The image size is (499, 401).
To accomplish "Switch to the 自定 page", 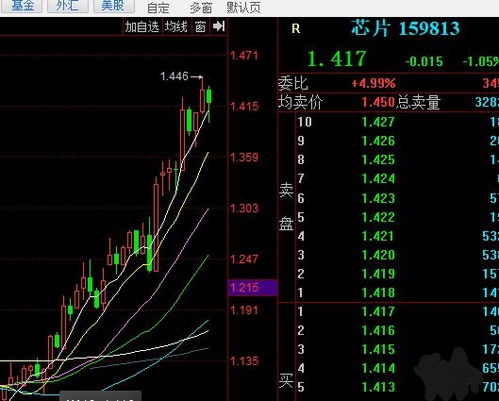I will click(158, 8).
